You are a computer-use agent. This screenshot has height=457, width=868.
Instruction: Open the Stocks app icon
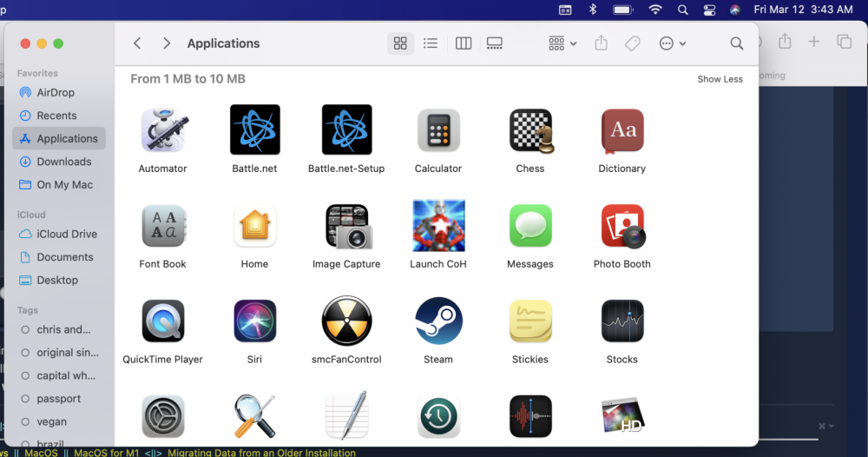click(x=622, y=321)
